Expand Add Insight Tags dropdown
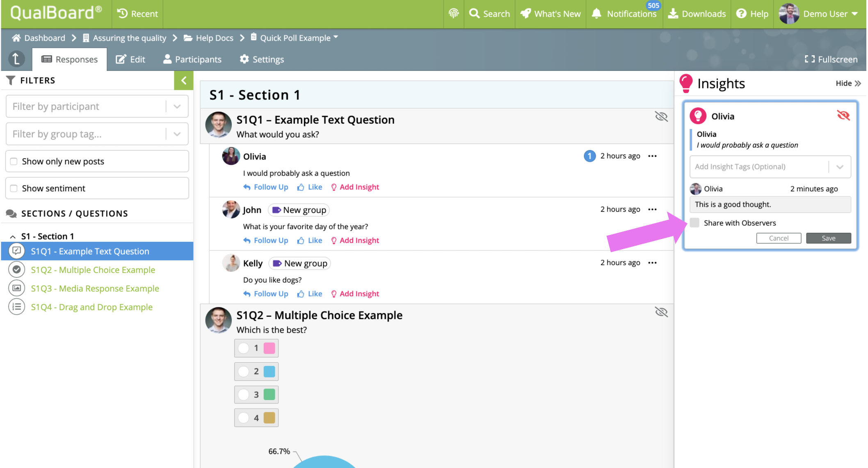Viewport: 868px width, 468px height. 839,167
